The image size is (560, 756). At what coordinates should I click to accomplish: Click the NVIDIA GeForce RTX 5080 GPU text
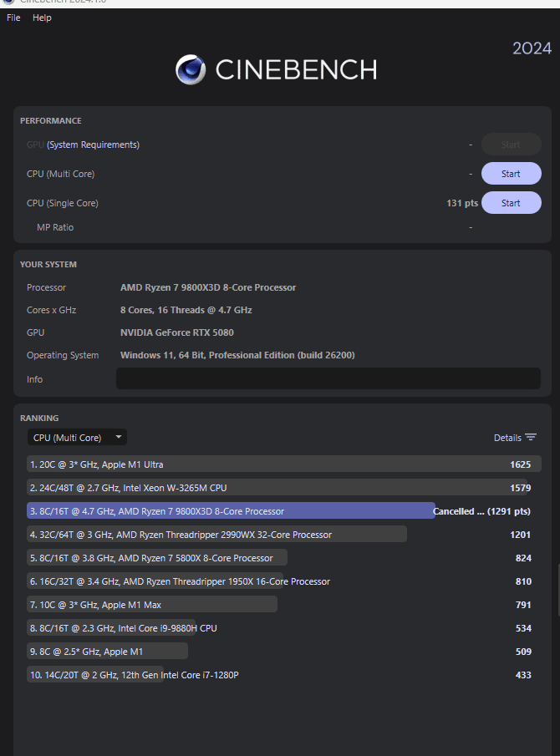[x=177, y=332]
